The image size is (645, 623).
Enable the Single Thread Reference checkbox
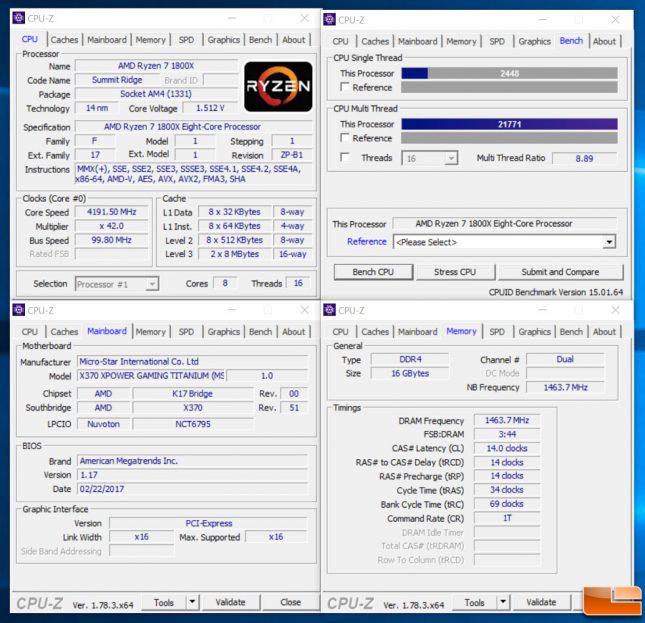point(345,87)
